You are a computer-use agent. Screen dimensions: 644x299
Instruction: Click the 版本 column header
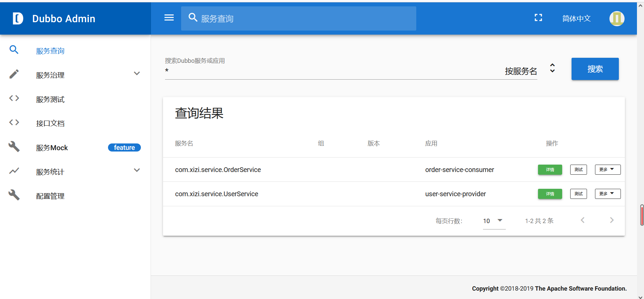374,143
